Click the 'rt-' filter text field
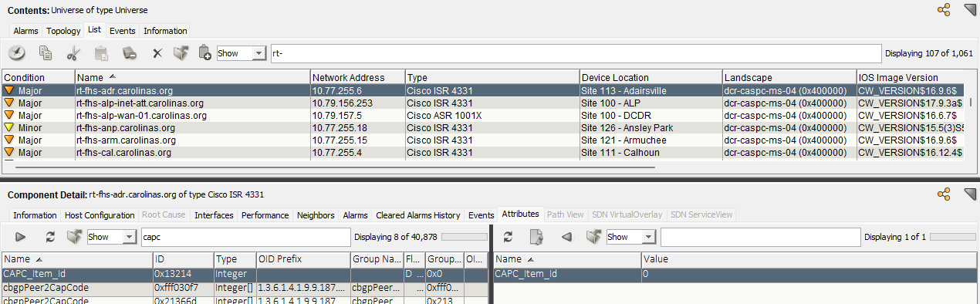 [575, 53]
